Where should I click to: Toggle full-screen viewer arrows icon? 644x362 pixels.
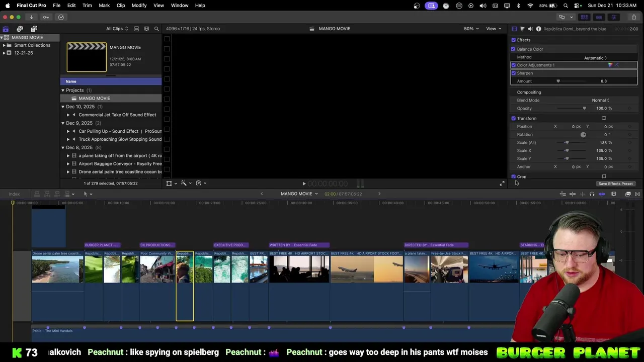pyautogui.click(x=502, y=184)
